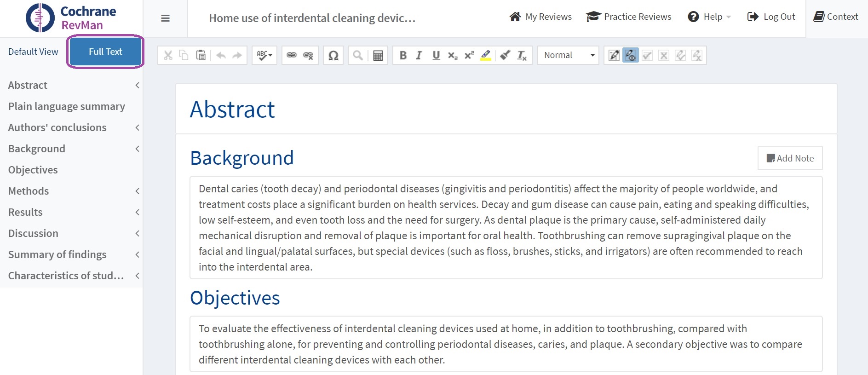Apply yellow text highlight color

point(486,56)
